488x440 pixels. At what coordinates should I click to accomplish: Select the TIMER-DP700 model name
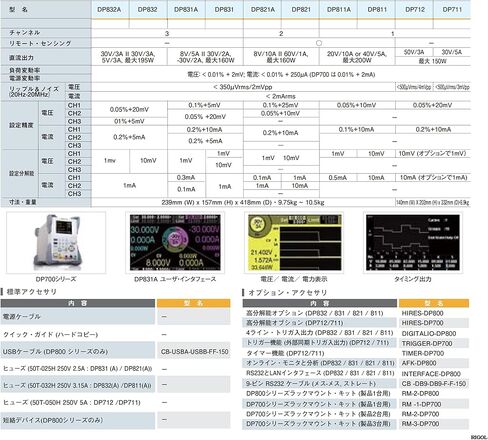point(423,353)
